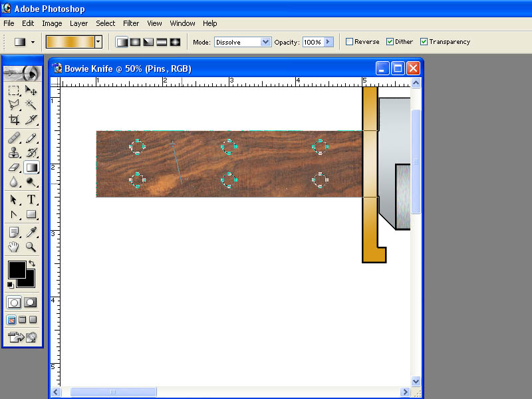Image resolution: width=532 pixels, height=399 pixels.
Task: Switch to Quick Mask mode
Action: pos(30,303)
